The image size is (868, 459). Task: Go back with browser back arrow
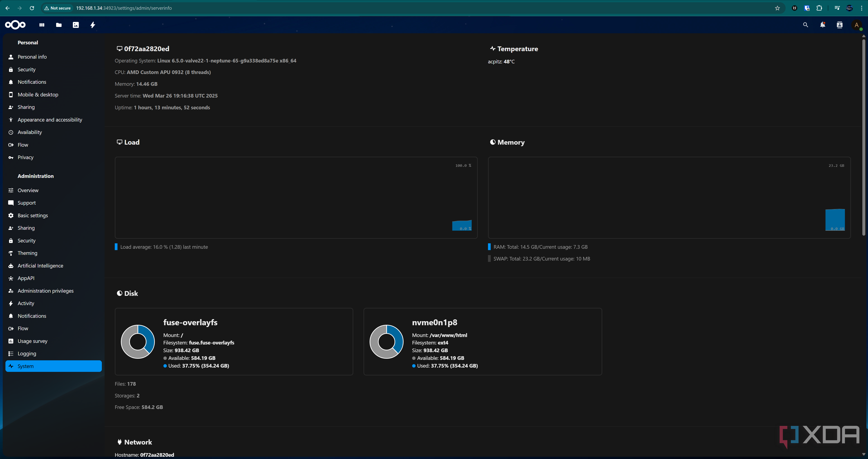(x=7, y=8)
